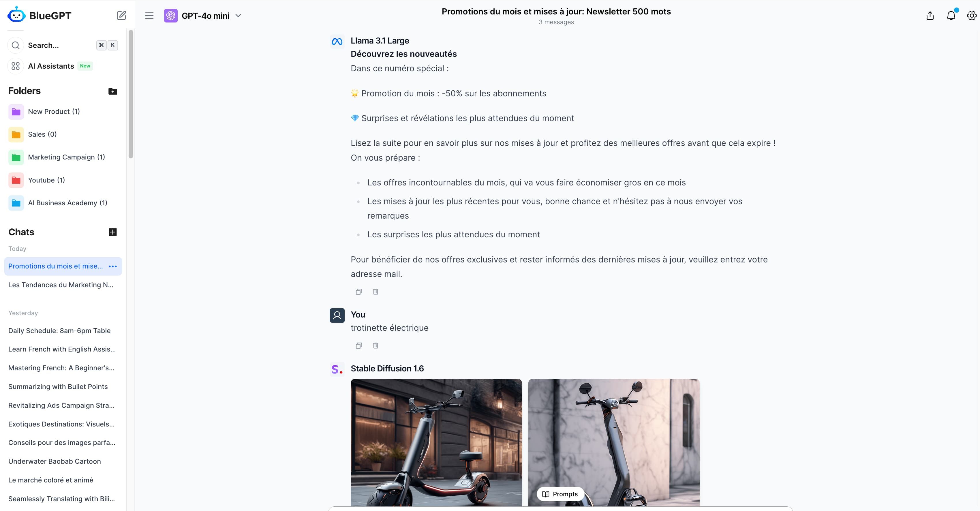Toggle Stable Diffusion Prompts button
980x511 pixels.
point(559,493)
